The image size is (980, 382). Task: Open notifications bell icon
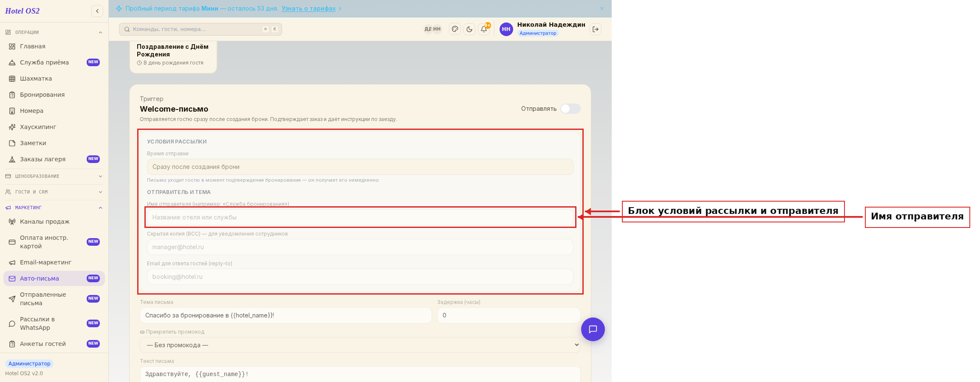click(x=484, y=29)
